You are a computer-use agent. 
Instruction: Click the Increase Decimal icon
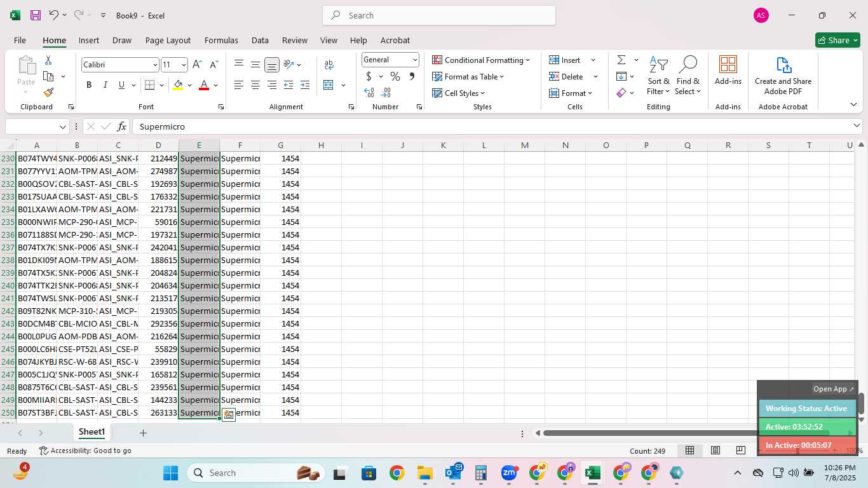point(369,93)
